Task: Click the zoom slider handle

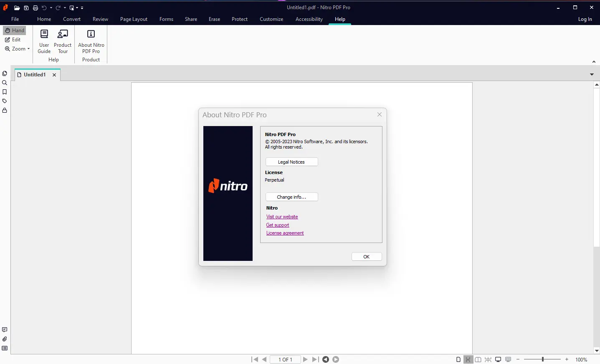Action: click(543, 359)
